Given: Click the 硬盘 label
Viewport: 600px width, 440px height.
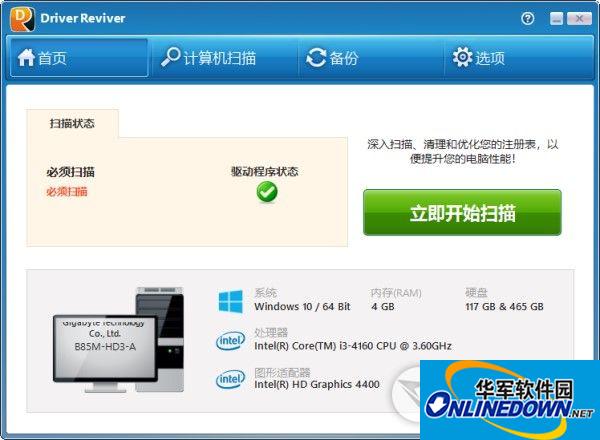Looking at the screenshot, I should (x=476, y=293).
